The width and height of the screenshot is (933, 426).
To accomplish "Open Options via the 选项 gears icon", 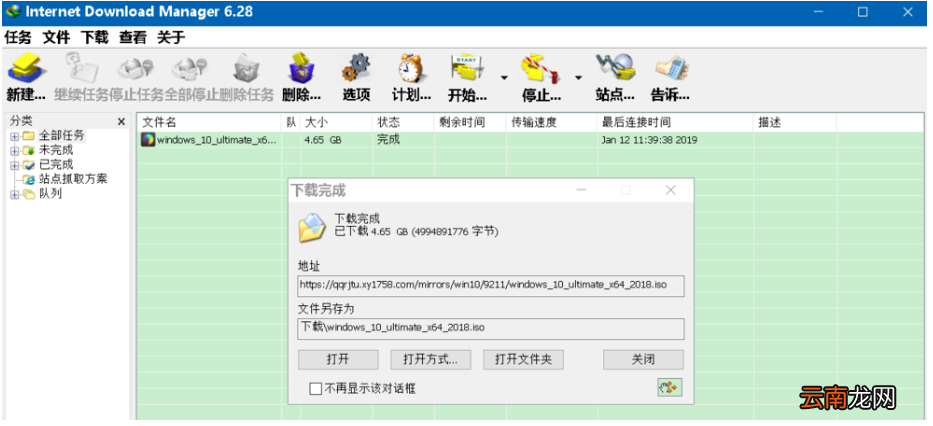I will (x=356, y=68).
